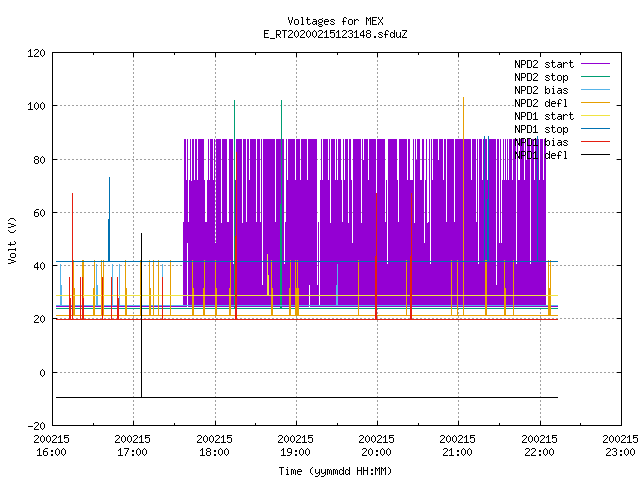640x480 pixels.
Task: Click the orange NPD2 defl legend line
Action: (x=595, y=103)
